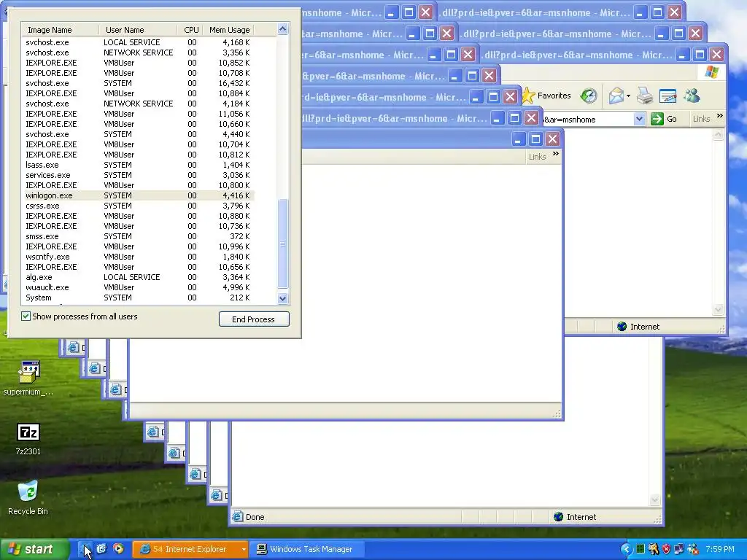Open the supermium installer desktop icon
747x560 pixels.
point(28,373)
